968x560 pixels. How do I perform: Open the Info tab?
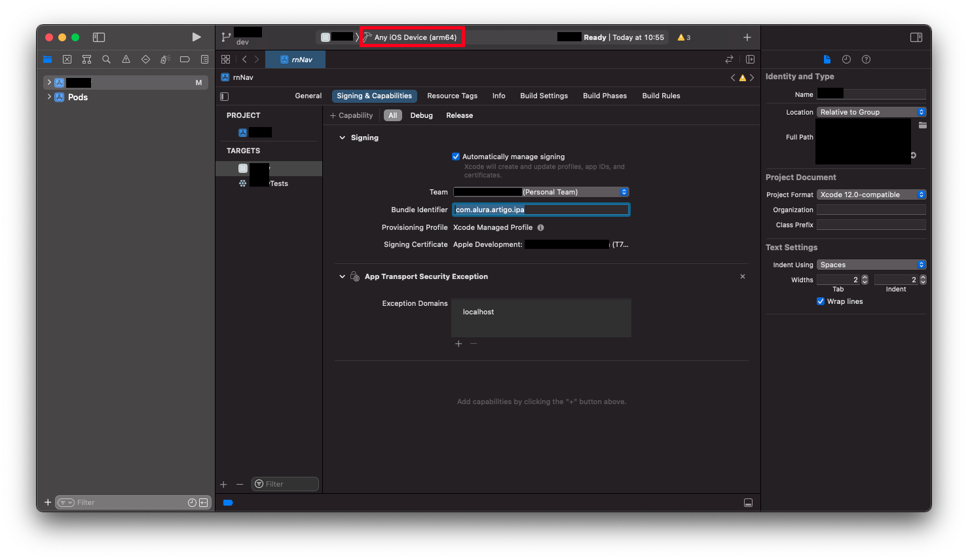pyautogui.click(x=498, y=96)
